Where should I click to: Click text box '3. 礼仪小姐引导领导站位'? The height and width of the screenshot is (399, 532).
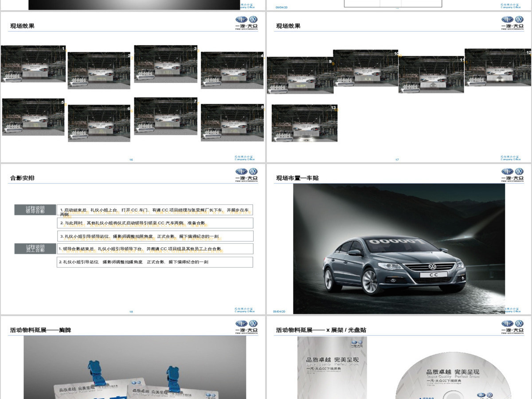point(155,236)
